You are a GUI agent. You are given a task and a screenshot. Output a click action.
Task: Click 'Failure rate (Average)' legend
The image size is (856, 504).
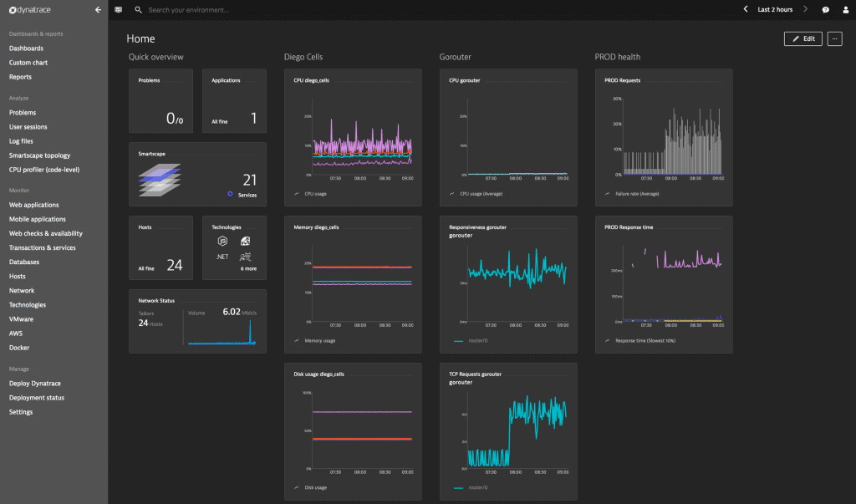[x=637, y=194]
